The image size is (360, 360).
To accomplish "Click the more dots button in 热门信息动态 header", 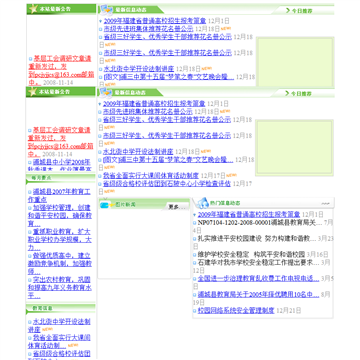I will [325, 203].
